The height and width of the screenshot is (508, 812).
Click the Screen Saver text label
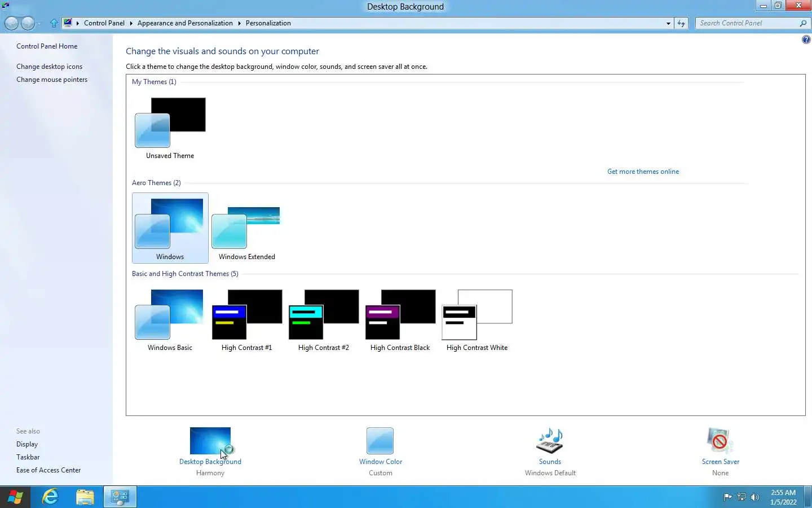pos(720,462)
